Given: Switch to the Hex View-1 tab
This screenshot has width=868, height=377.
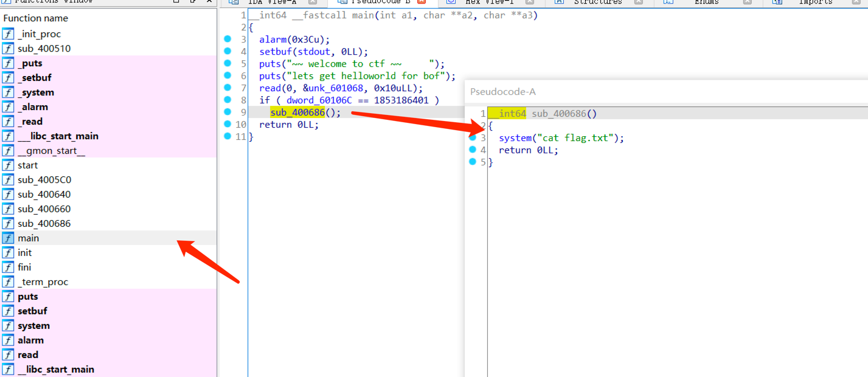Looking at the screenshot, I should click(x=488, y=2).
